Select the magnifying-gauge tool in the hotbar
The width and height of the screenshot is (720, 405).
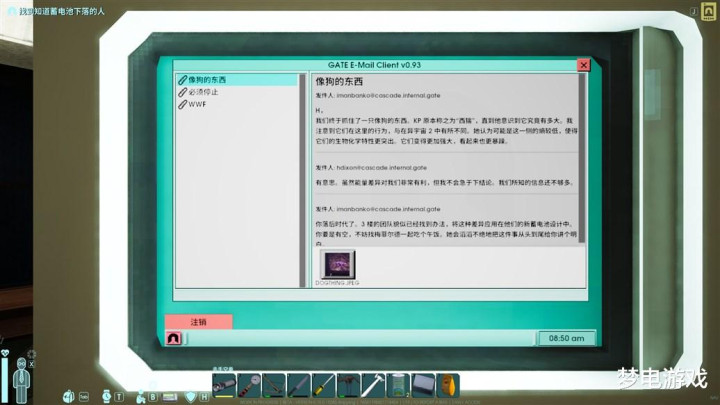coord(249,385)
